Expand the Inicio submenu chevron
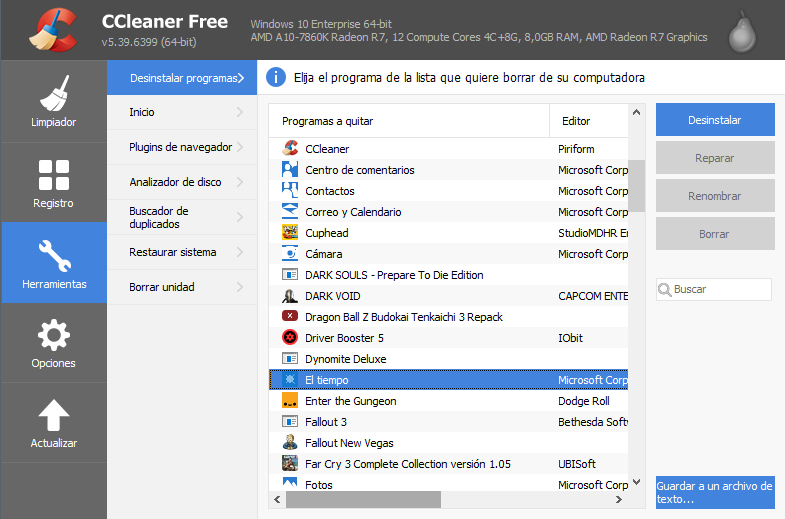 pos(240,113)
